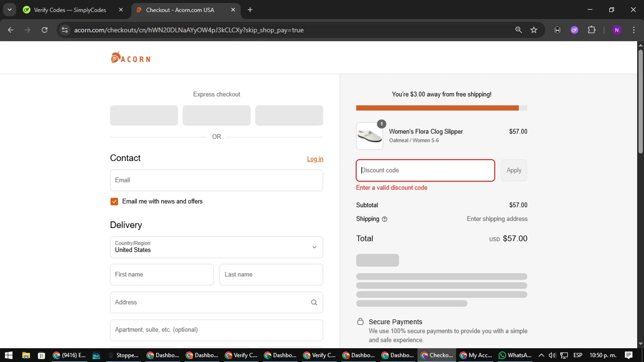Click the Flora Clog Slipper thumbnail
The height and width of the screenshot is (362, 644).
tap(370, 136)
